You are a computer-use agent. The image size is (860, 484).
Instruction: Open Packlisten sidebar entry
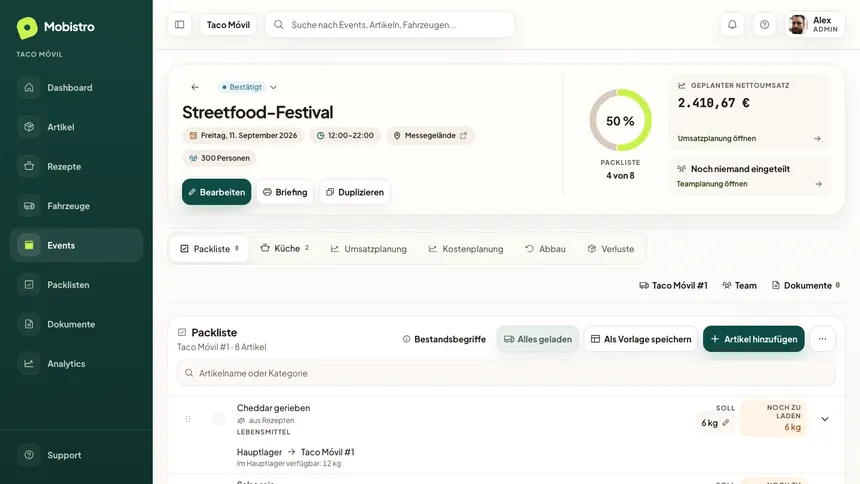tap(76, 285)
